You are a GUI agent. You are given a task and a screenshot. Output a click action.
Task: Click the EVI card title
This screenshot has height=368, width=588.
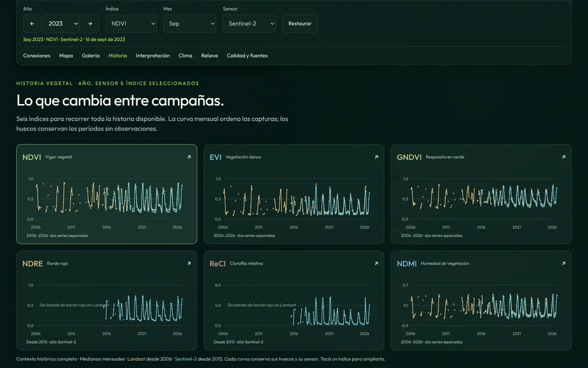[216, 158]
